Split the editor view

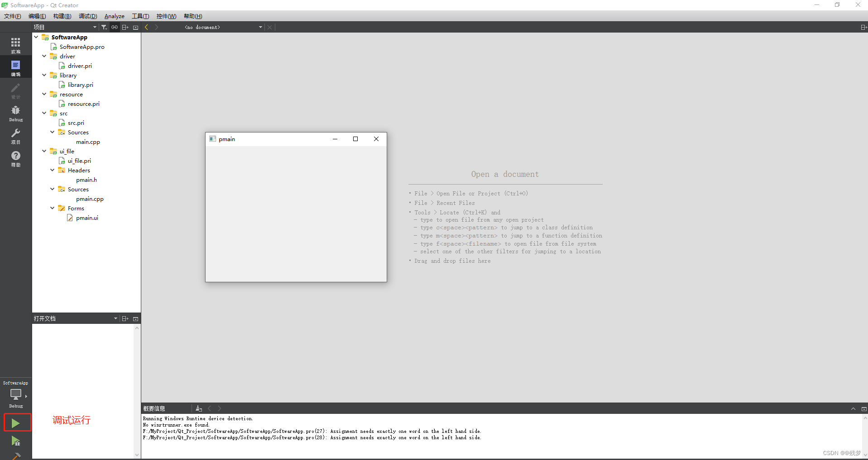coord(864,27)
